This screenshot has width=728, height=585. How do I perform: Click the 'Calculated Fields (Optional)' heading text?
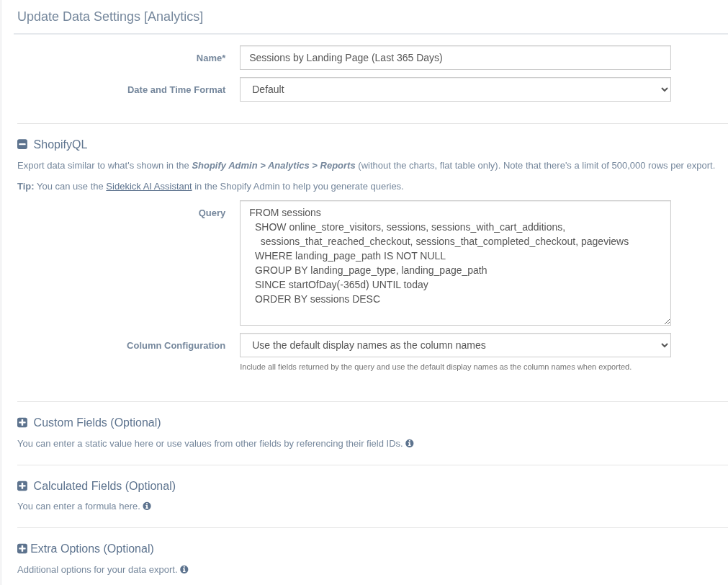104,486
